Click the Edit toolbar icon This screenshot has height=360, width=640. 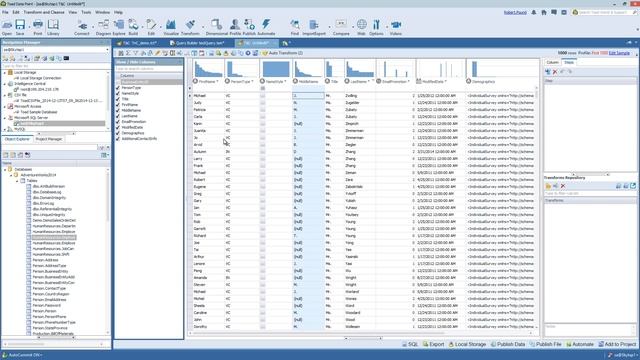coord(151,27)
